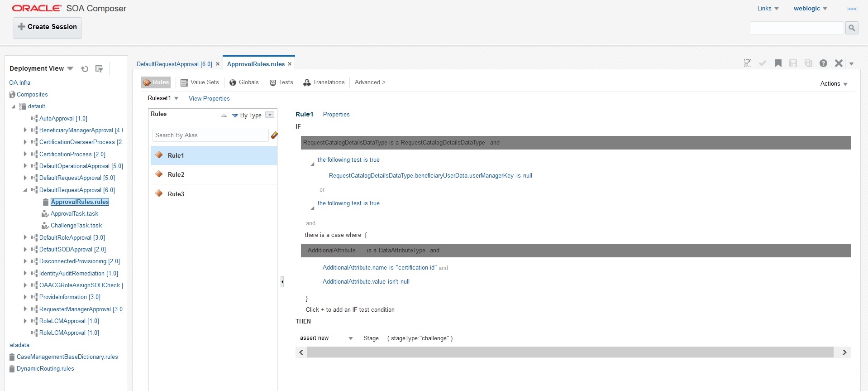This screenshot has width=868, height=391.
Task: Click the ChallengeTask.task icon
Action: click(45, 226)
